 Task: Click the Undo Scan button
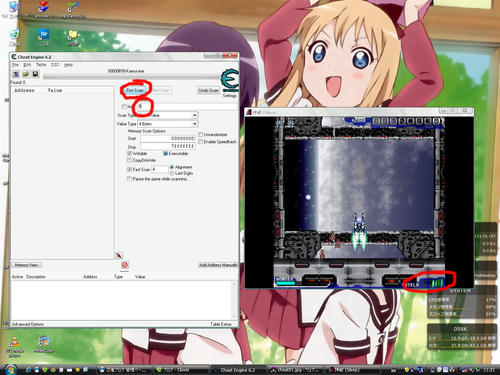209,91
